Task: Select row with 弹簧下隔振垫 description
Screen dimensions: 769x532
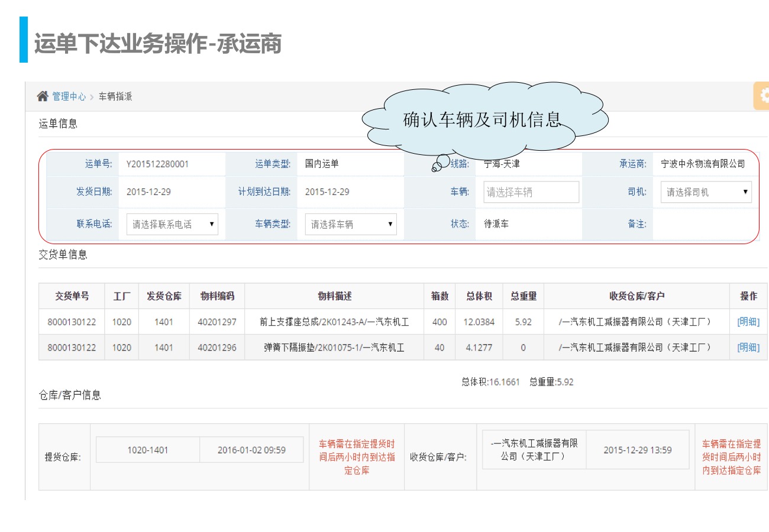Action: 334,348
